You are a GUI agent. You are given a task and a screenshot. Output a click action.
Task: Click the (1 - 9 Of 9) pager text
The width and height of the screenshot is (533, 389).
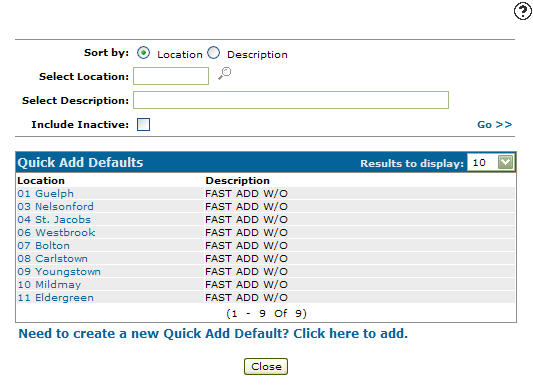266,313
